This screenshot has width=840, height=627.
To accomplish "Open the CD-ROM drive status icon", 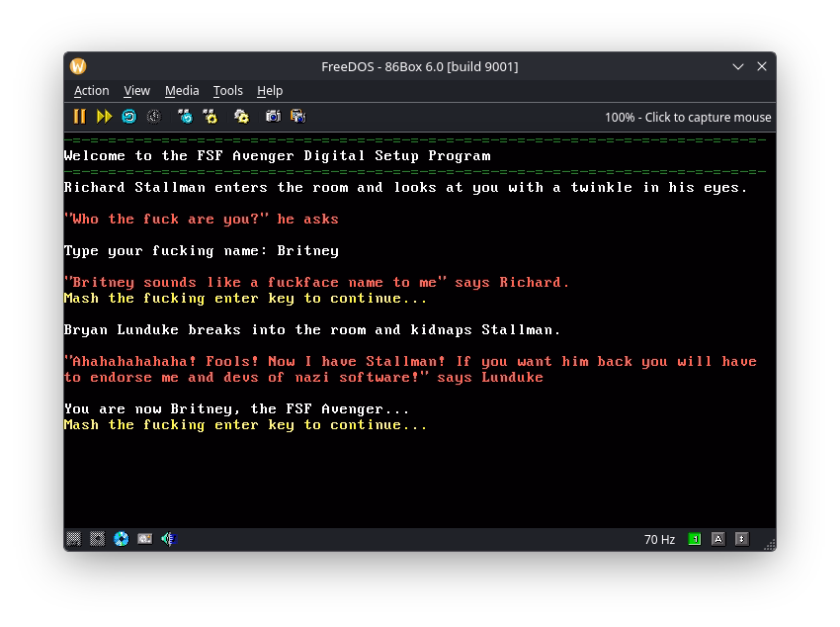I will click(x=122, y=539).
